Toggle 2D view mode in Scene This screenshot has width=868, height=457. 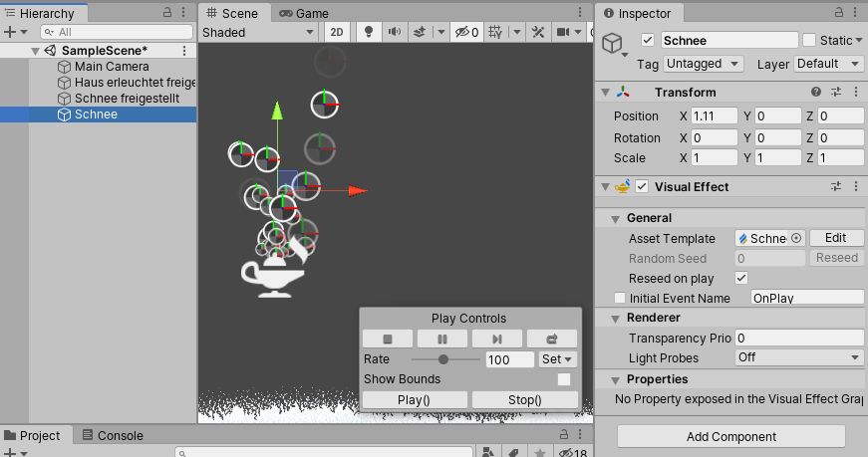pyautogui.click(x=337, y=32)
